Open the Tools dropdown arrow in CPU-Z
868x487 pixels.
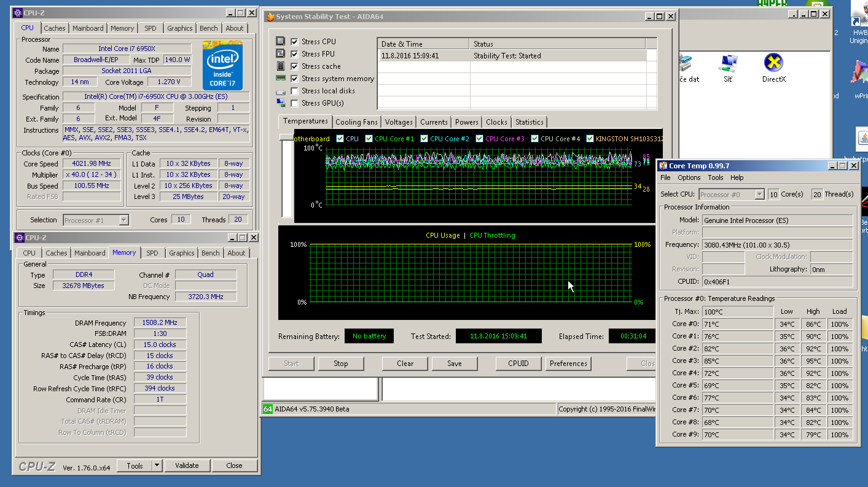click(x=157, y=466)
